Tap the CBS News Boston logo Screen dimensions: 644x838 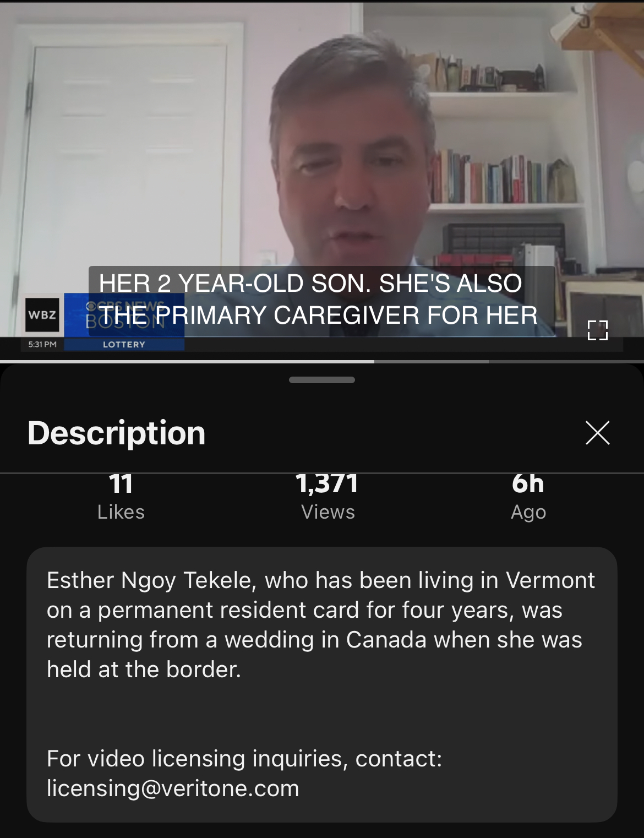click(x=125, y=314)
